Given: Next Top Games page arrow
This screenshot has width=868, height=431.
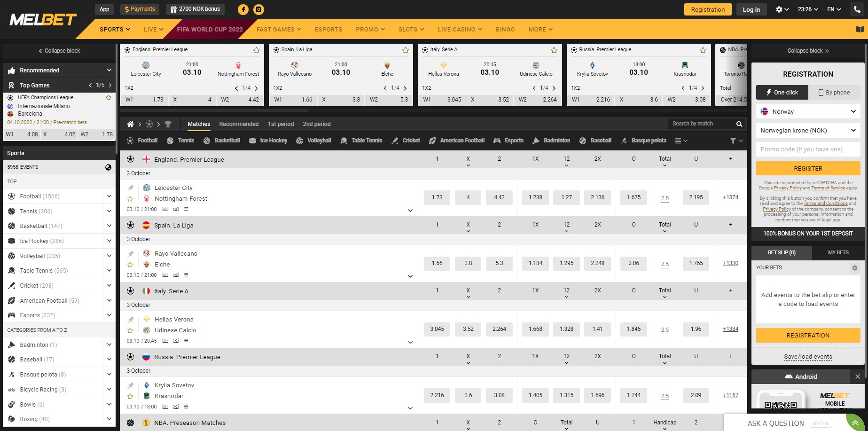Looking at the screenshot, I should coord(110,85).
